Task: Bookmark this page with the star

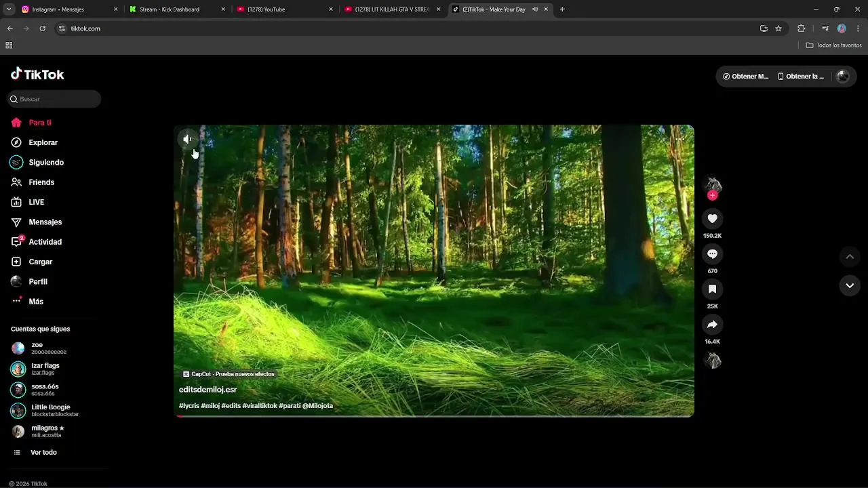Action: pos(778,28)
